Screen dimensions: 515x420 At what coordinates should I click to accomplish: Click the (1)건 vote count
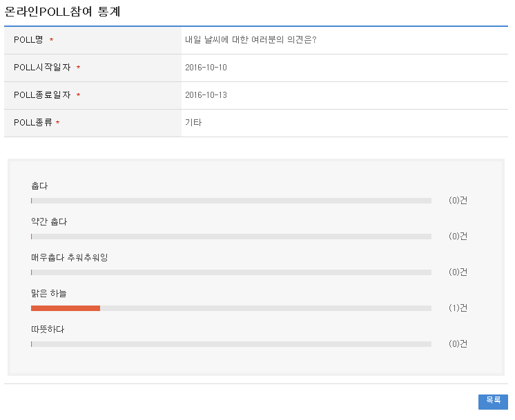[458, 308]
